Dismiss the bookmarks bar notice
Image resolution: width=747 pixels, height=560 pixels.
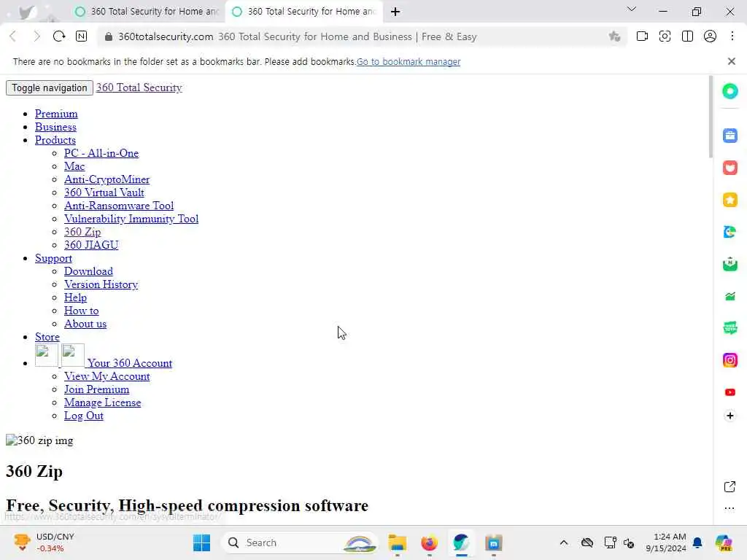point(732,61)
